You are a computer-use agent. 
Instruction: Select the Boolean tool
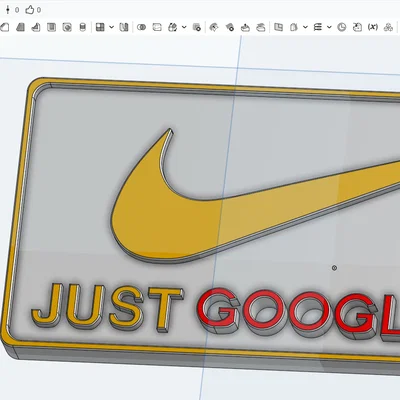pyautogui.click(x=142, y=27)
